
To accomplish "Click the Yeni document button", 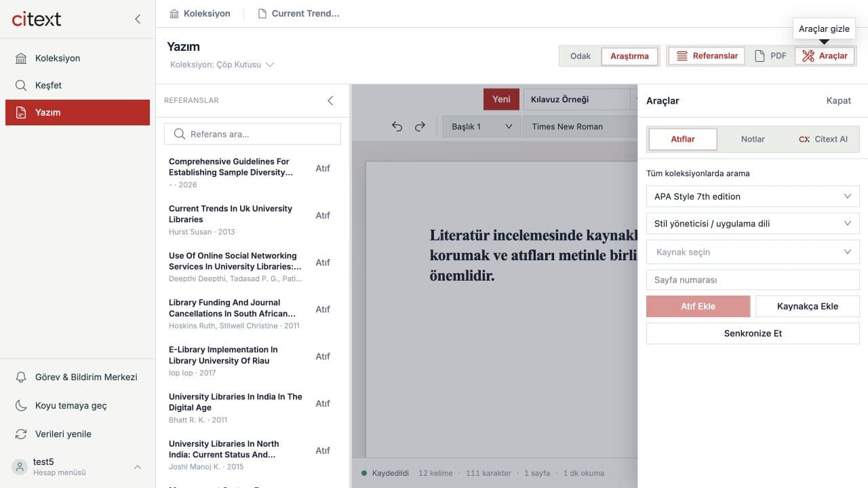I will coord(501,99).
